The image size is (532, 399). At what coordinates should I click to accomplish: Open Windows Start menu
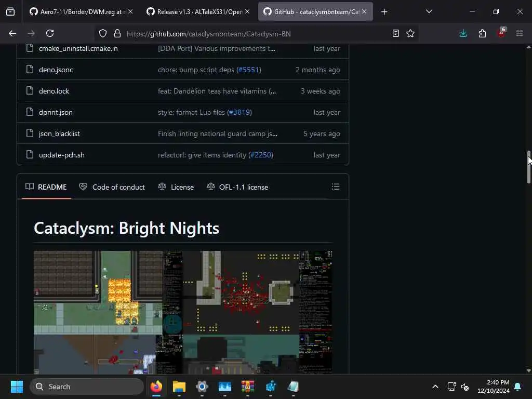17,387
